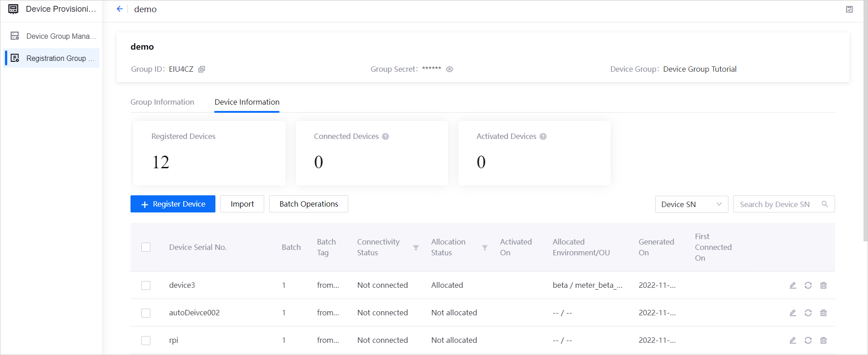Refresh the rpi row
The image size is (868, 355).
click(808, 341)
